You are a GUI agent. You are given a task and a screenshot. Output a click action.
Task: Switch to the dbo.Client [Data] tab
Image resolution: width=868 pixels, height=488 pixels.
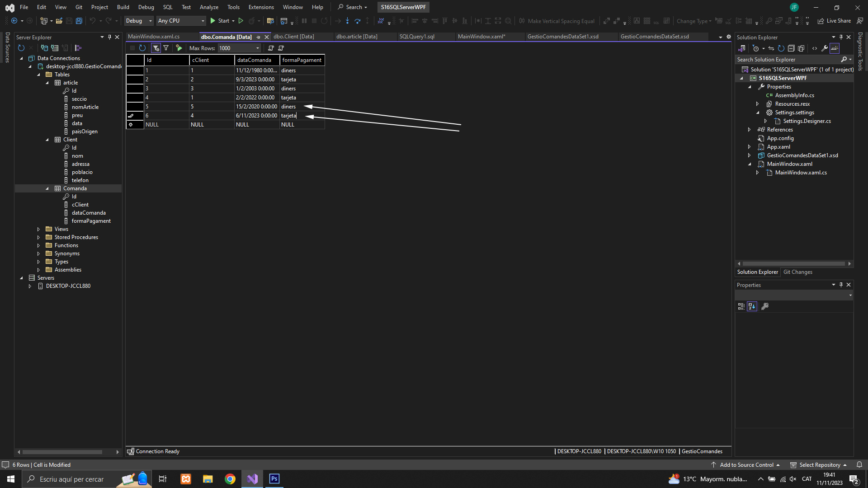click(294, 37)
